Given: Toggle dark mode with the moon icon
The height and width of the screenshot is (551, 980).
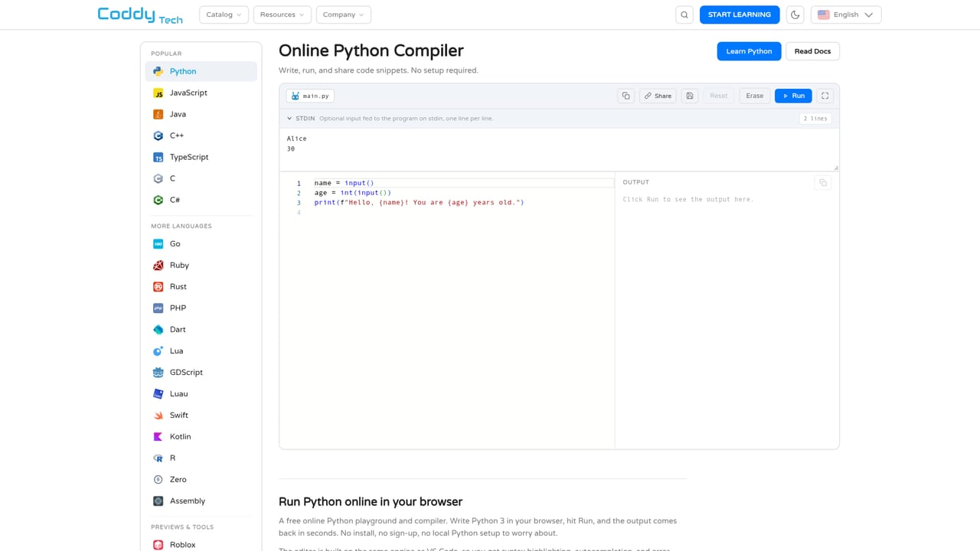Looking at the screenshot, I should tap(795, 15).
